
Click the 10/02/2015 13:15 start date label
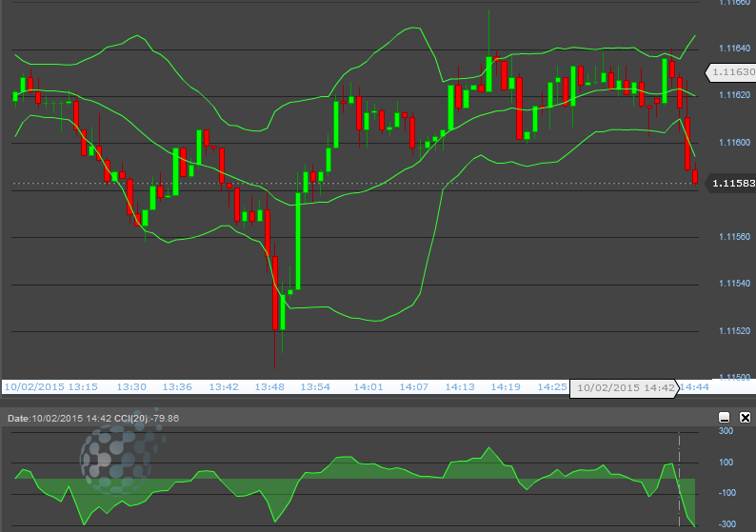pyautogui.click(x=51, y=387)
